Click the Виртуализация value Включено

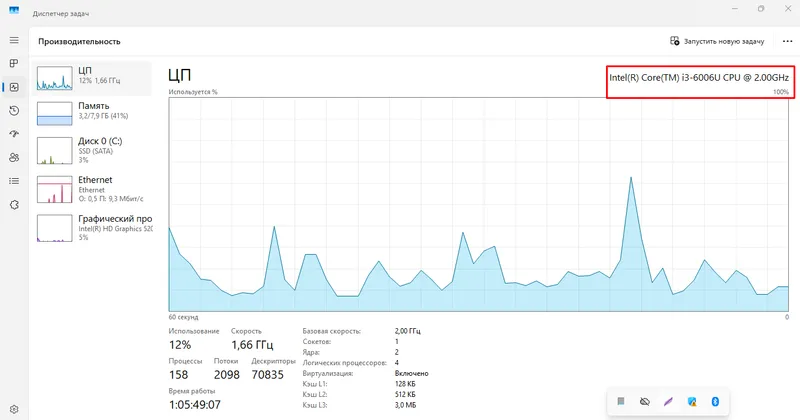(x=411, y=374)
